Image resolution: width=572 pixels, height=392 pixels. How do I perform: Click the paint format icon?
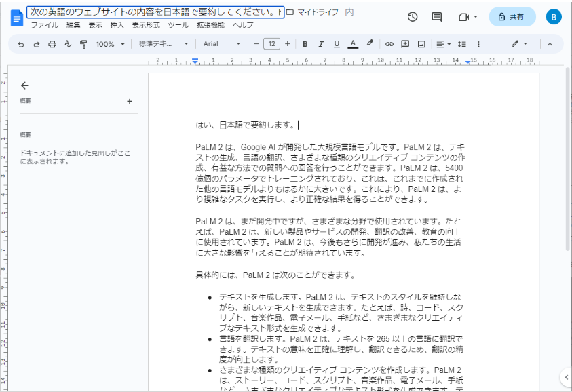pyautogui.click(x=83, y=44)
